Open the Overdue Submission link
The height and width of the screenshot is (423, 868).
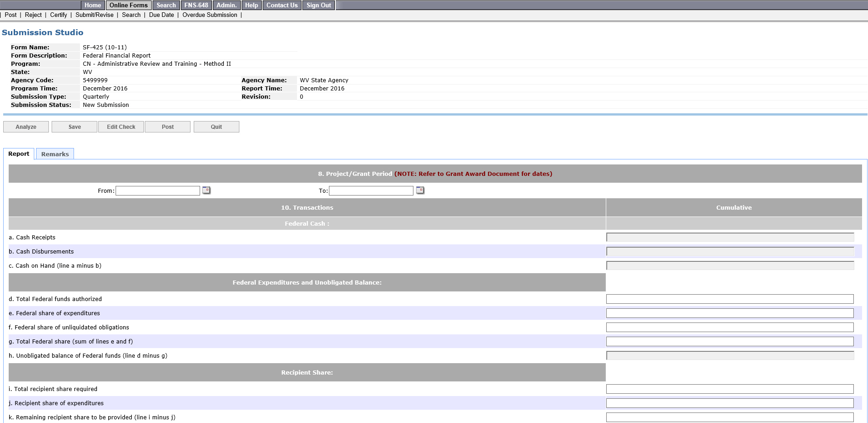pos(210,15)
